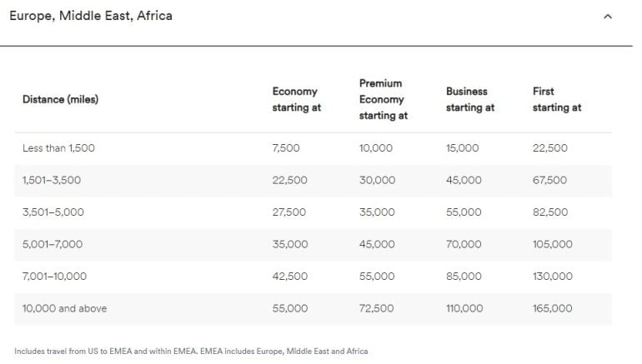Click the EMEA travel footnote text
The height and width of the screenshot is (364, 642).
pyautogui.click(x=191, y=352)
